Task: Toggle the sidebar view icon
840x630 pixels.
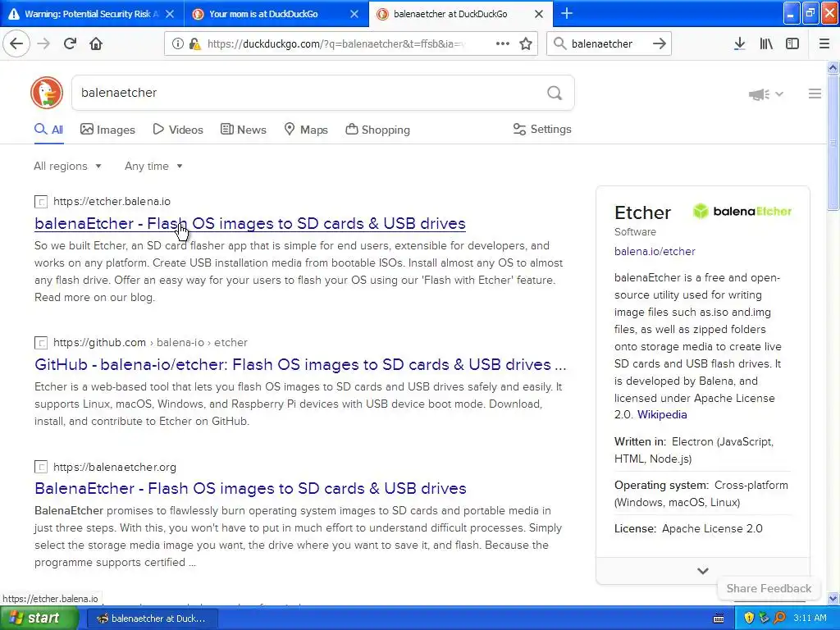Action: 792,43
